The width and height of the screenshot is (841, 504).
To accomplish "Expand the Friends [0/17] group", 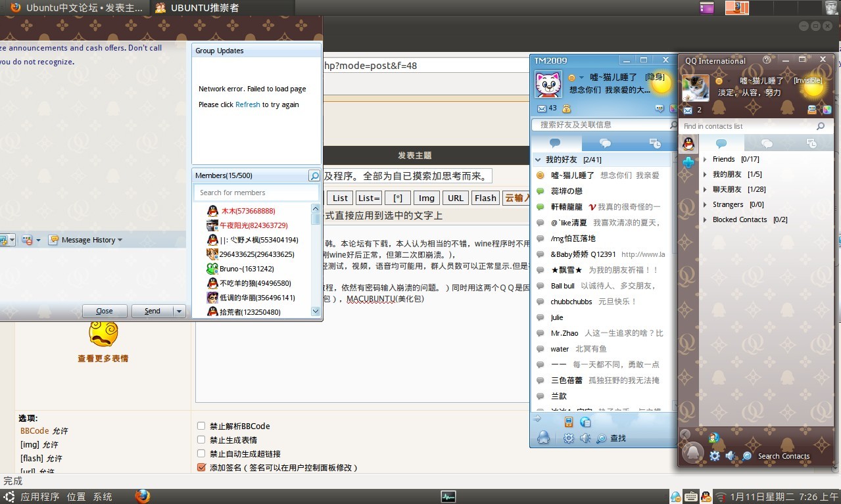I will [x=705, y=159].
